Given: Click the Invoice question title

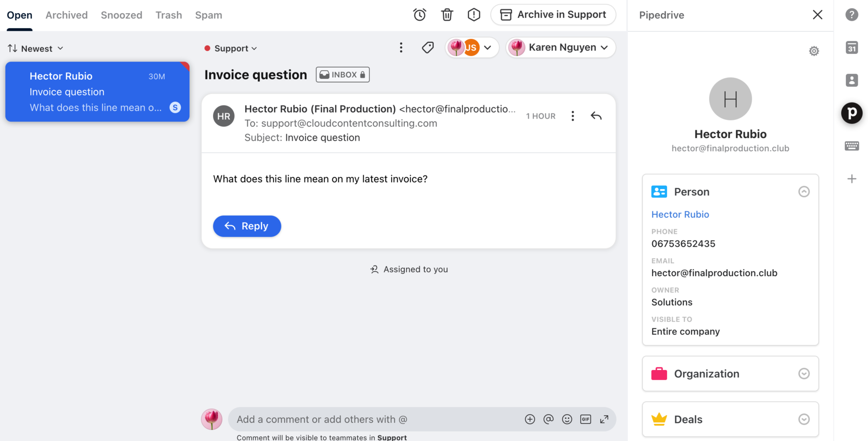Looking at the screenshot, I should (256, 75).
